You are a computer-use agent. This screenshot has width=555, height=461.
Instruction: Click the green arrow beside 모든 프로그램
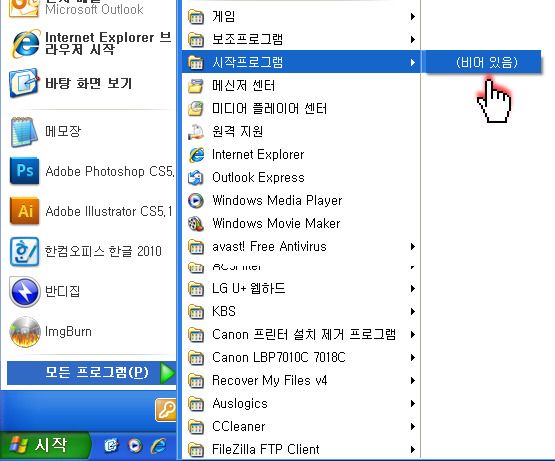pyautogui.click(x=167, y=373)
